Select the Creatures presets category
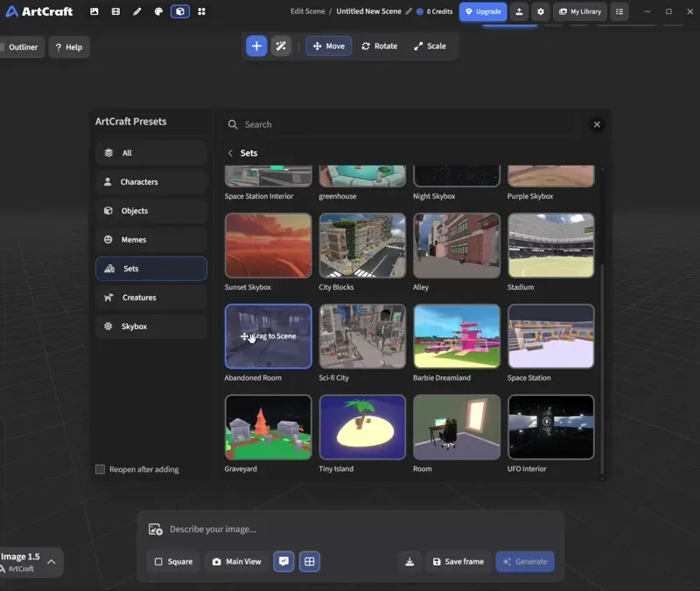The width and height of the screenshot is (700, 591). (151, 298)
